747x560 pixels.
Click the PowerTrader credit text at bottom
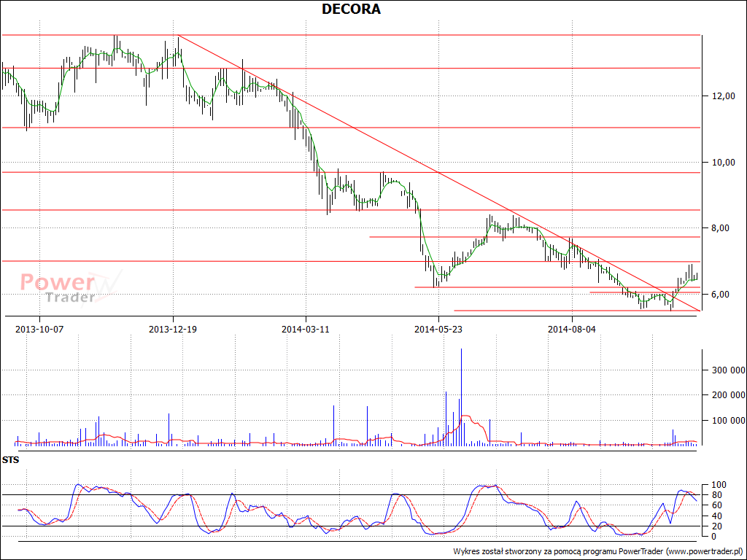(x=598, y=551)
